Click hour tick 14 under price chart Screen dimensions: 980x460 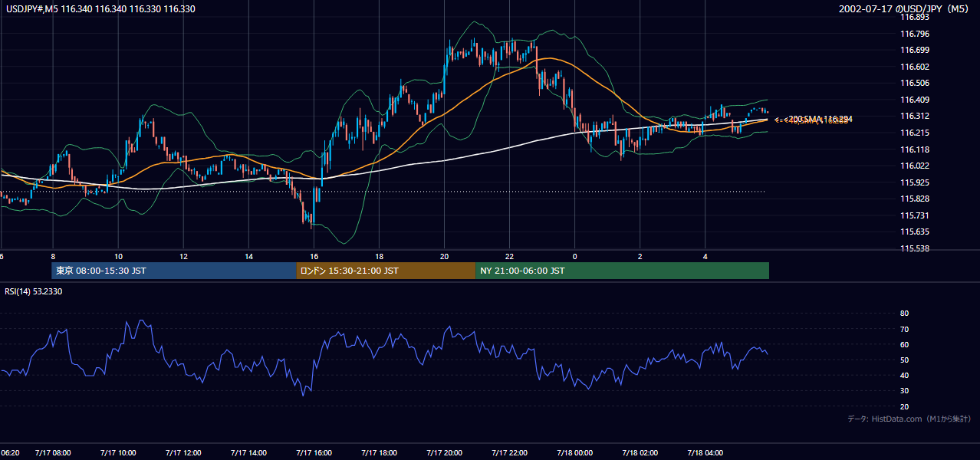[x=248, y=256]
